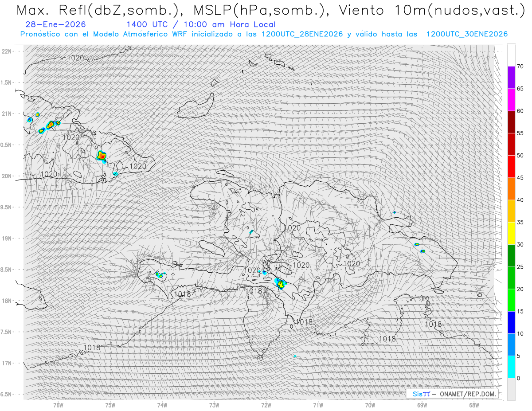The height and width of the screenshot is (411, 532).
Task: Click colorbar value '25'
Action: coord(520,267)
